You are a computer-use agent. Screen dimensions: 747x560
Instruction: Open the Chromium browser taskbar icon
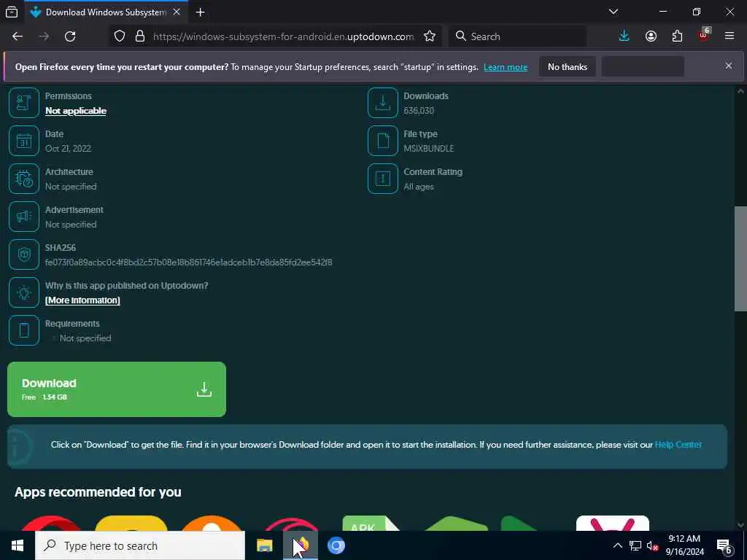click(336, 545)
